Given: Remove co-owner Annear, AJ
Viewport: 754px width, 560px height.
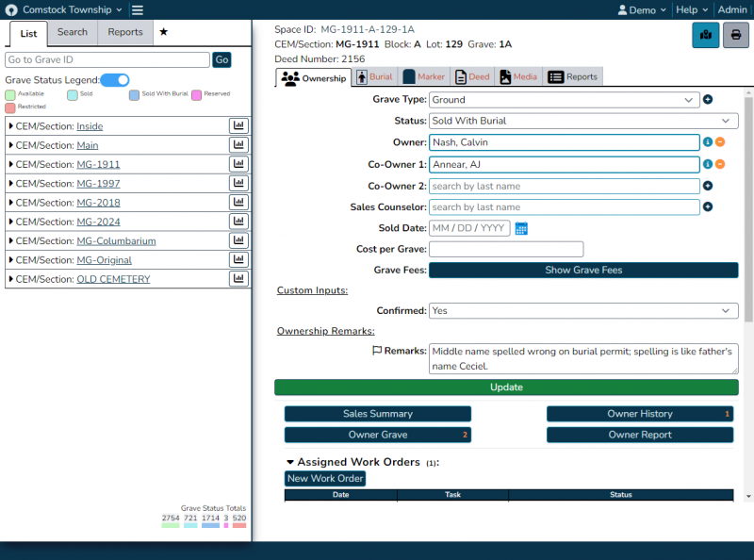Looking at the screenshot, I should pos(720,164).
